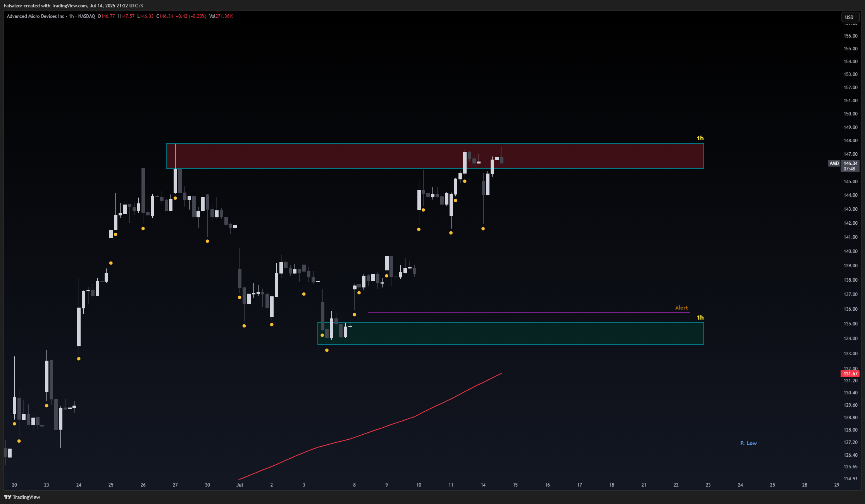
Task: Click the 150.00 price scale label
Action: pyautogui.click(x=850, y=114)
